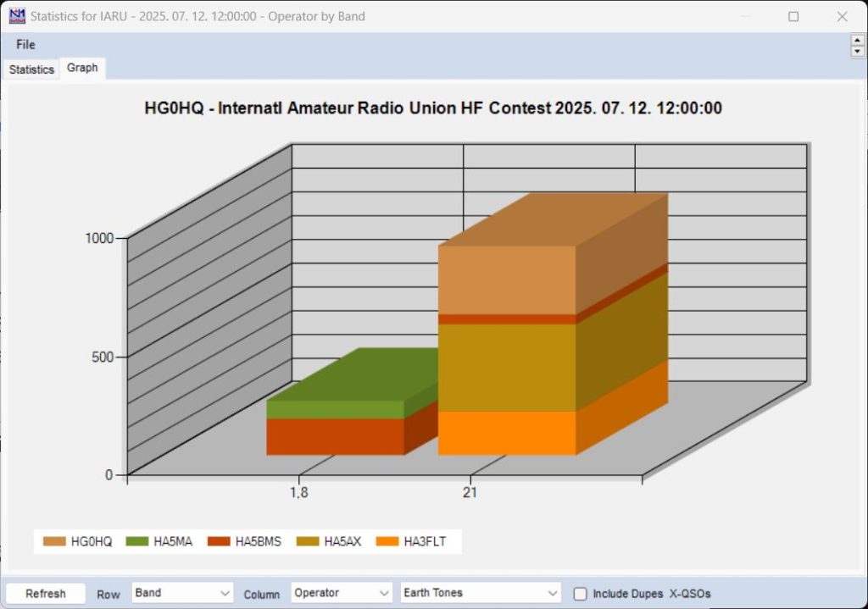Click the HA3FLT legend label
Image resolution: width=868 pixels, height=609 pixels.
[425, 541]
